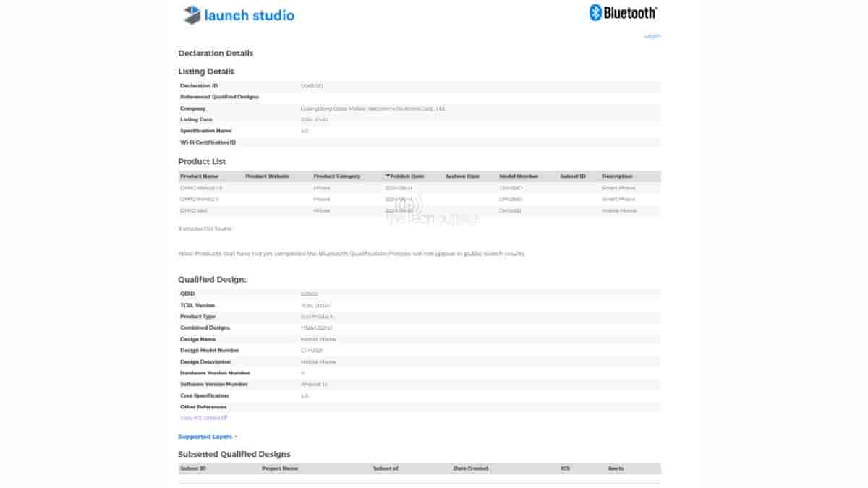Click the sort arrow beside Publish Date
Image resolution: width=868 pixels, height=488 pixels.
[x=388, y=176]
